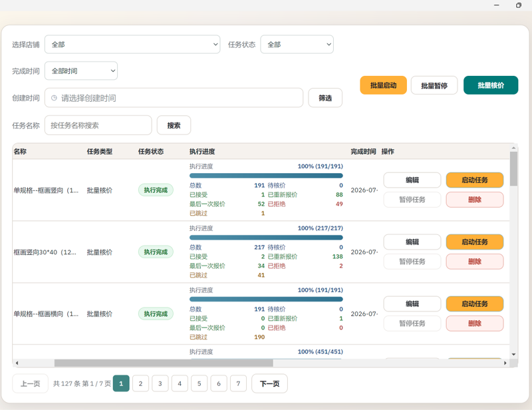The width and height of the screenshot is (532, 410).
Task: Click the clock icon in 创建时间 field
Action: point(54,98)
